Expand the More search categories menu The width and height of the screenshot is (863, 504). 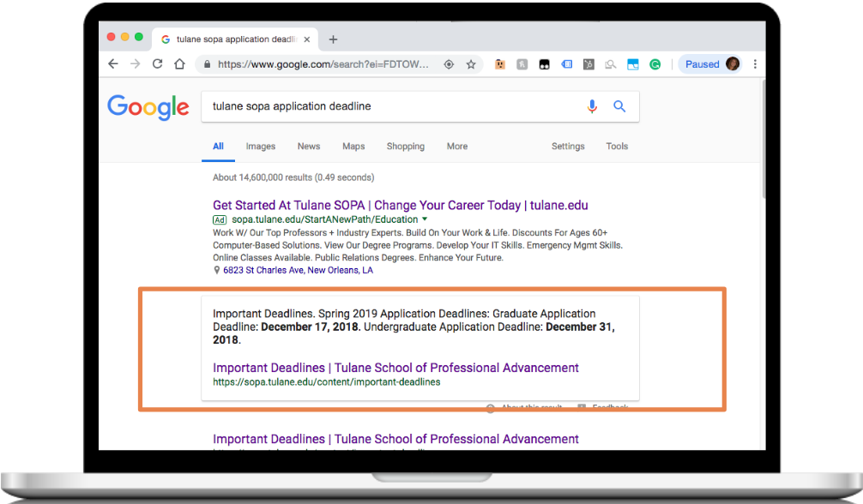pyautogui.click(x=456, y=147)
